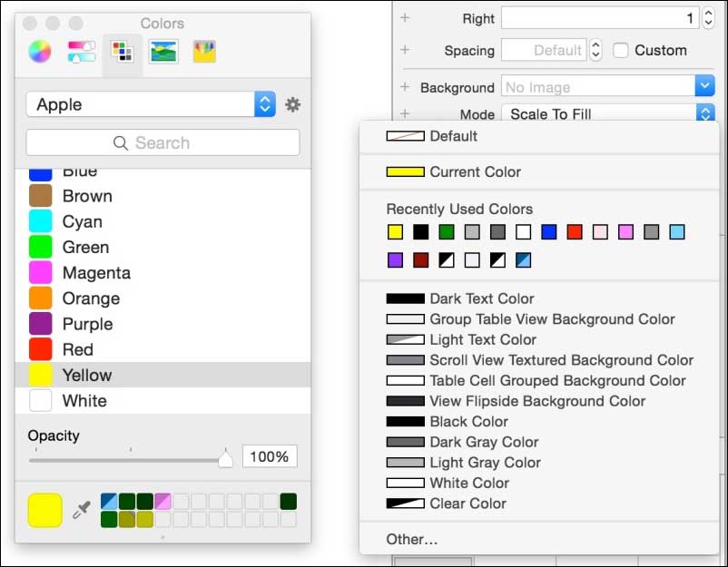Enable the Custom spacing checkbox
This screenshot has height=567, width=728.
621,51
